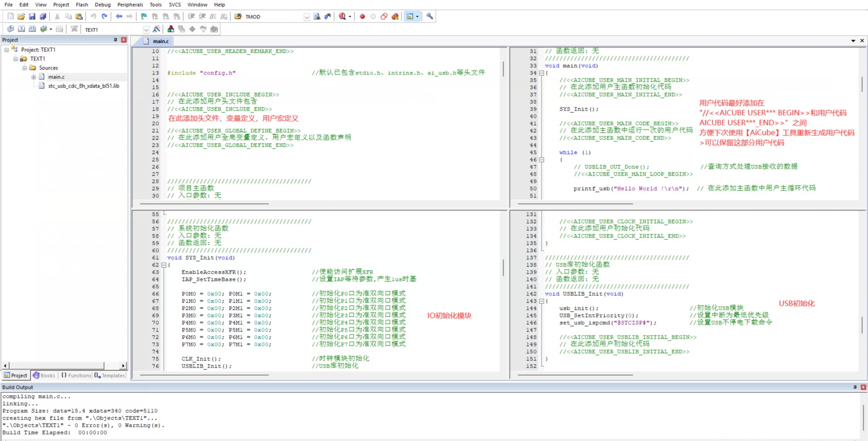Go to the next bookmark icon
This screenshot has width=868, height=441.
[166, 17]
